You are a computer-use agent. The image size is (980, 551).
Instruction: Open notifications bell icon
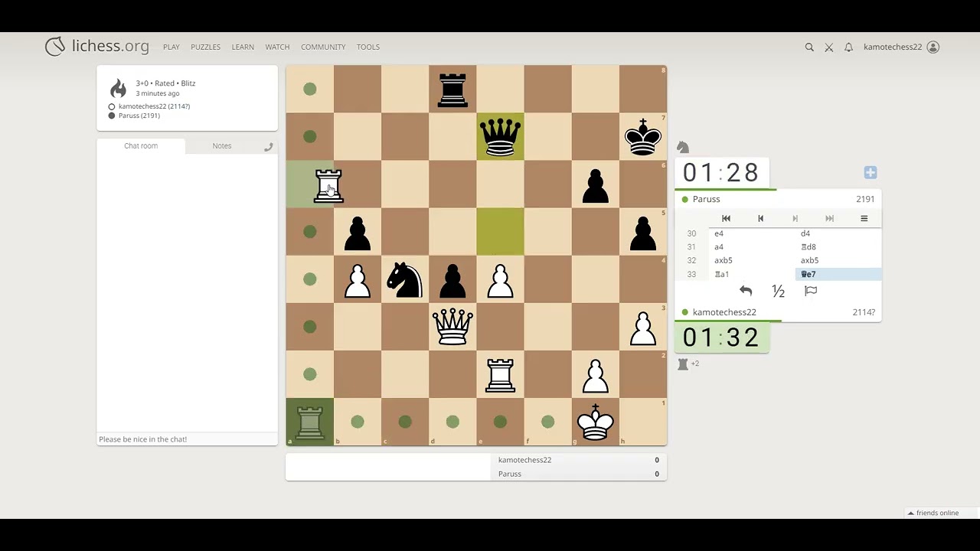[848, 47]
